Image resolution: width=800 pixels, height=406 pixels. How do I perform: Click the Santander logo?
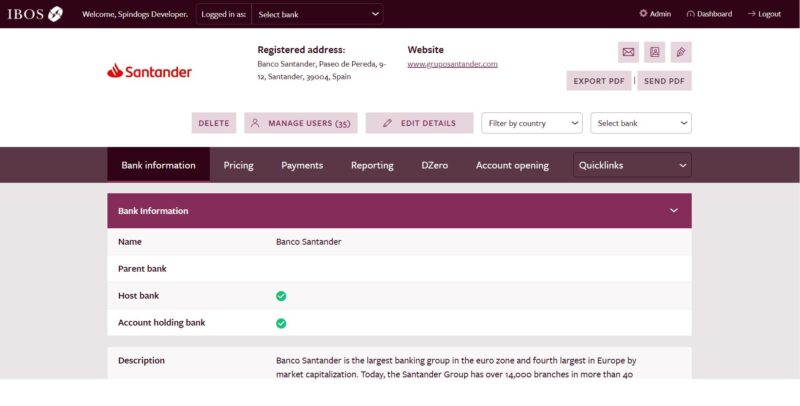coord(149,71)
